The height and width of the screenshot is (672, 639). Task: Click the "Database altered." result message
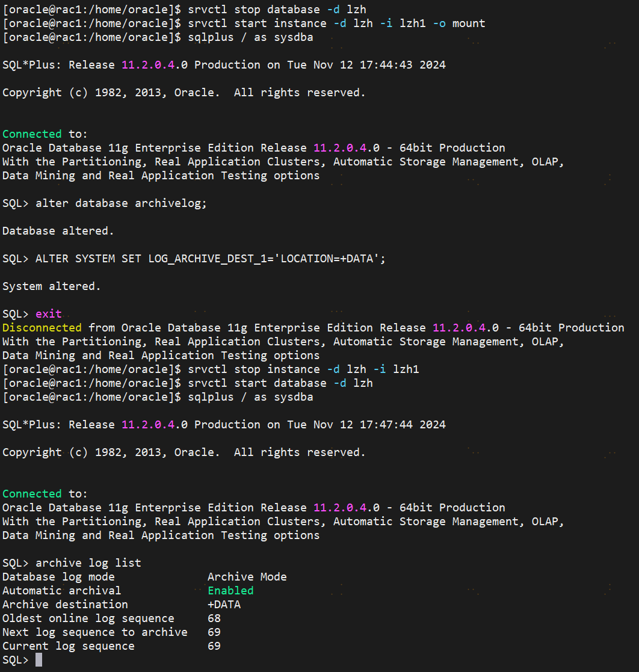pyautogui.click(x=58, y=231)
